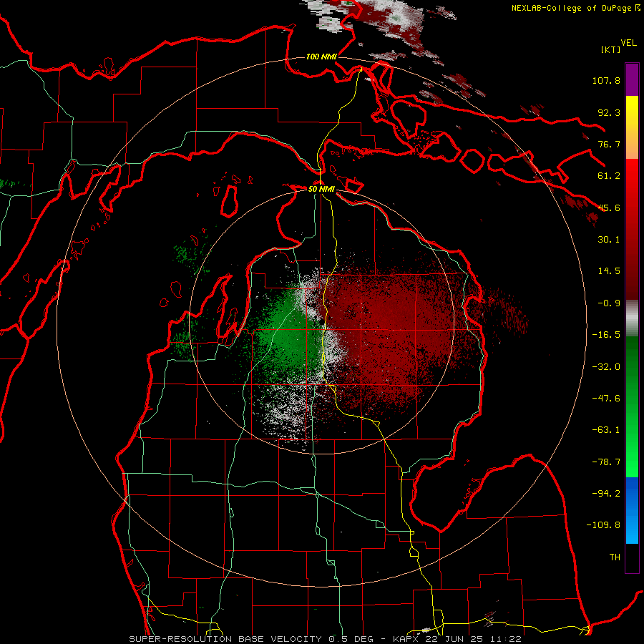Click the NEXLAB-College of DuPage watermark text
Screen dimensions: 644x644
tap(576, 8)
